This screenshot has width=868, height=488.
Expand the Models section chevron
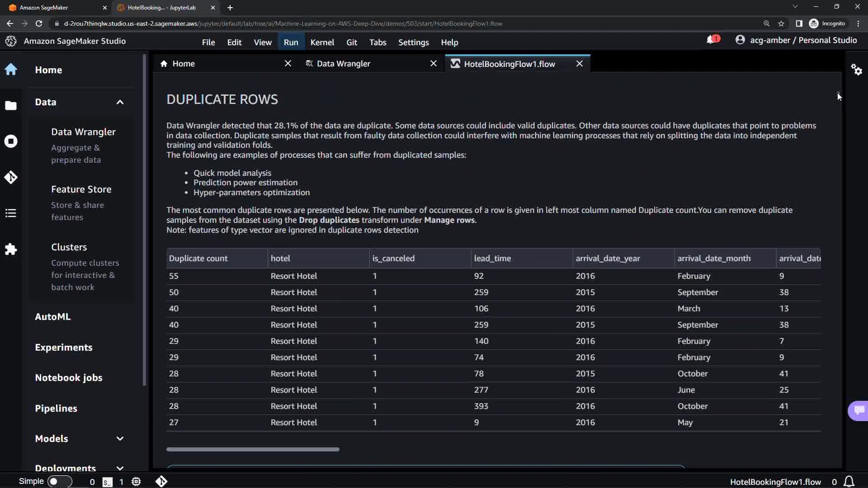click(120, 439)
